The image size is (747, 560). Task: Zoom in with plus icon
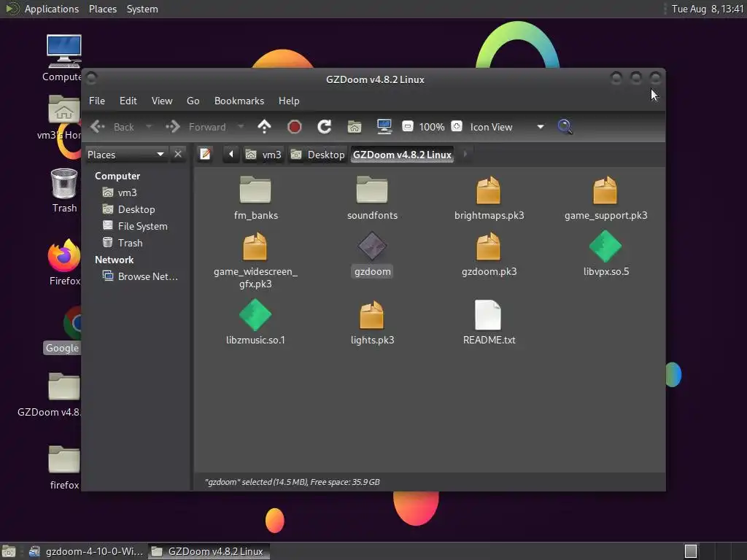(x=457, y=127)
